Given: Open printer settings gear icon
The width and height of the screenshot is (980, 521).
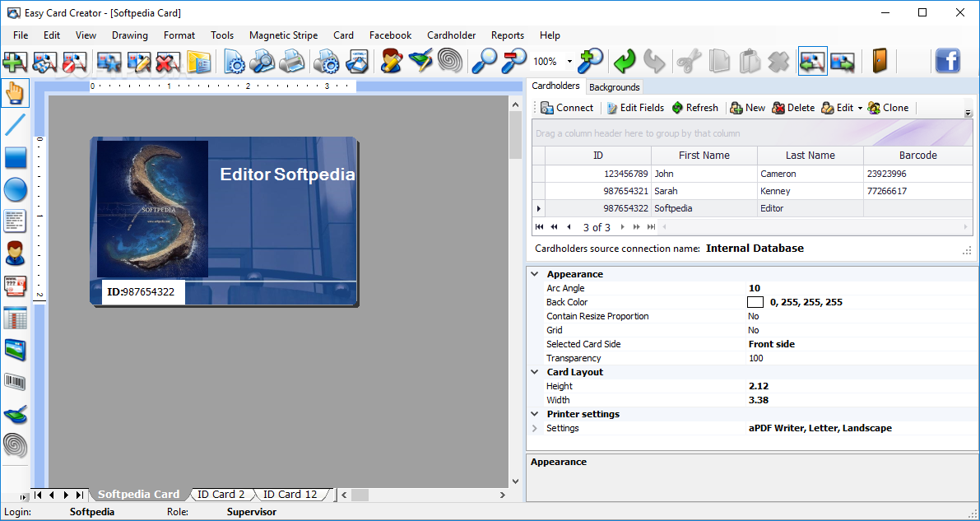Looking at the screenshot, I should (x=326, y=61).
